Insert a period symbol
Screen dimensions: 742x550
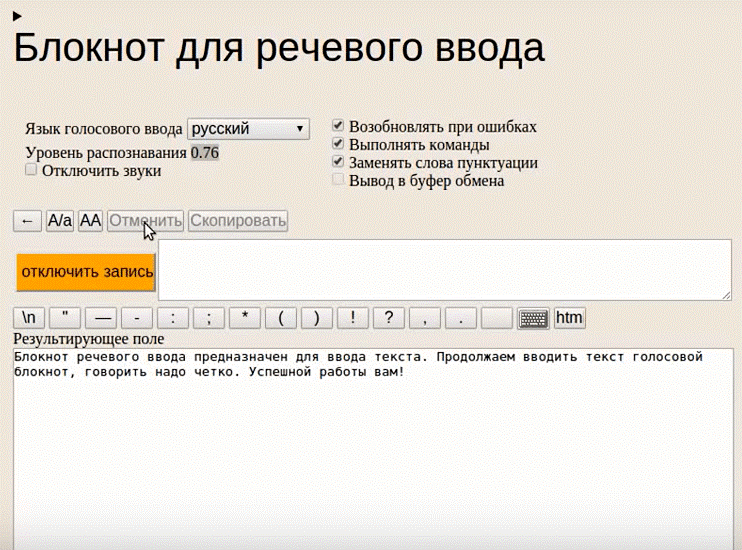tap(461, 318)
